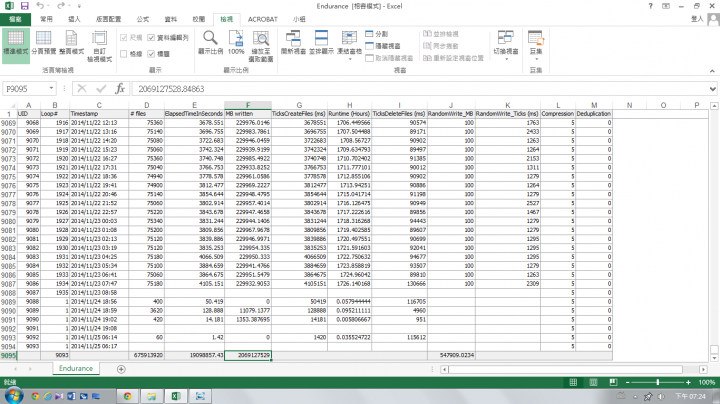Open Macros dropdown (巨集)
Viewport: 720px width, 404px height.
pos(536,45)
